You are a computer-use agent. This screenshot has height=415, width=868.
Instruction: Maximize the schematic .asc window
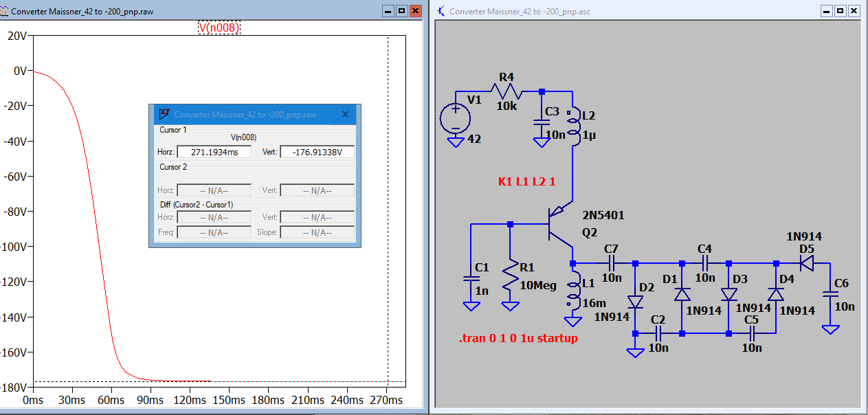[839, 11]
